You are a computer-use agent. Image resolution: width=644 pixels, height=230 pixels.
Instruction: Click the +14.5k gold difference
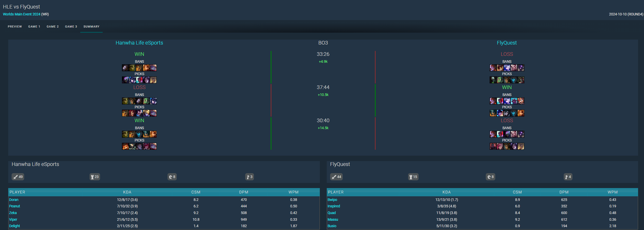coord(323,128)
